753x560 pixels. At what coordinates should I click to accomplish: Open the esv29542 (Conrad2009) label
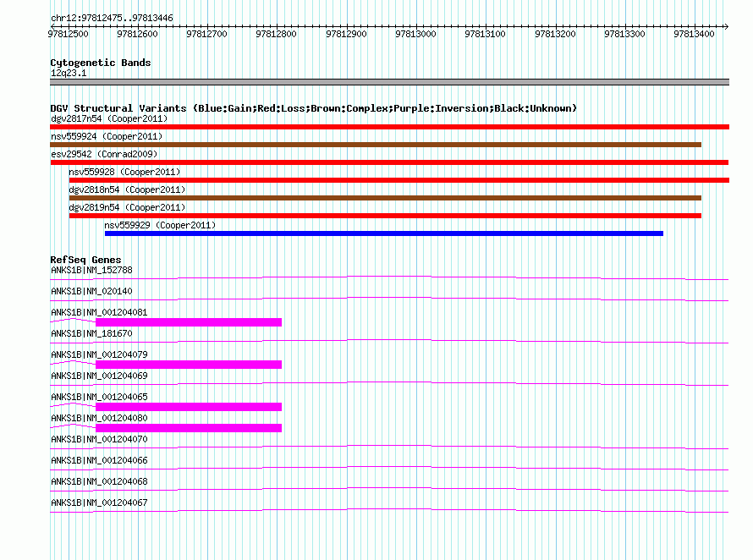point(104,154)
